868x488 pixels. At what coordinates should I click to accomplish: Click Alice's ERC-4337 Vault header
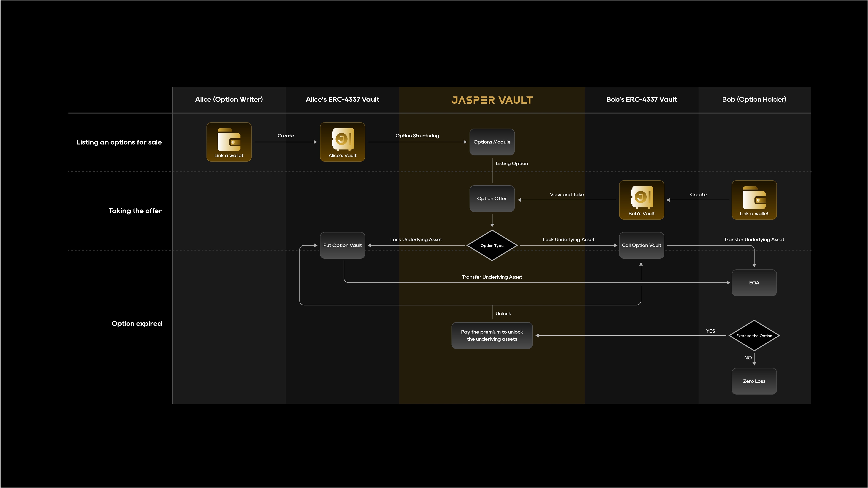point(342,99)
